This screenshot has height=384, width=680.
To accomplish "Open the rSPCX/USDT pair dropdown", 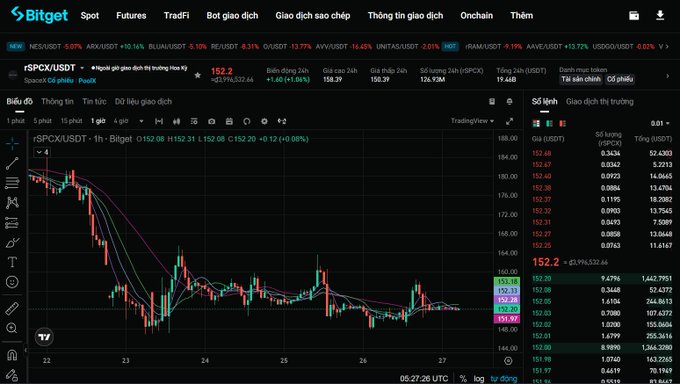I will tap(82, 68).
